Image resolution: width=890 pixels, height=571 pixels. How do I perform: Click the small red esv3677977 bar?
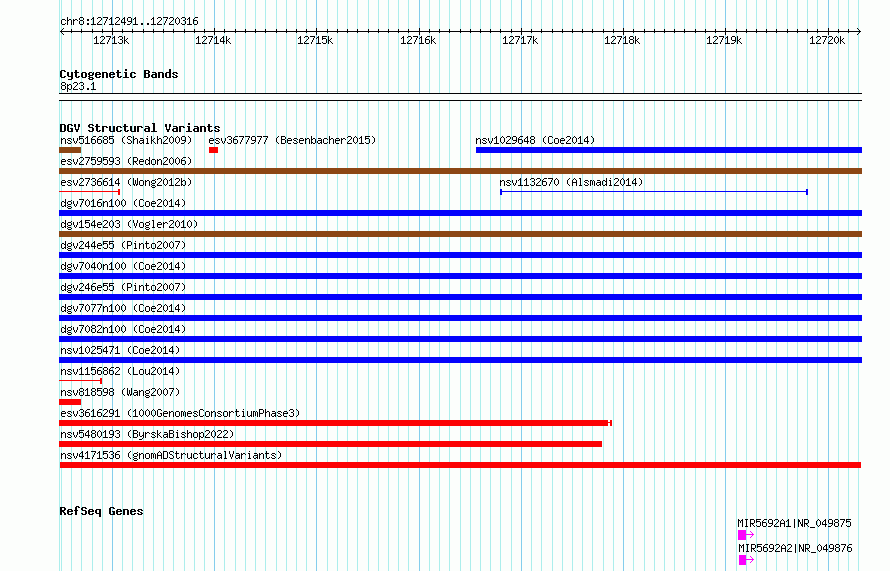pos(213,150)
